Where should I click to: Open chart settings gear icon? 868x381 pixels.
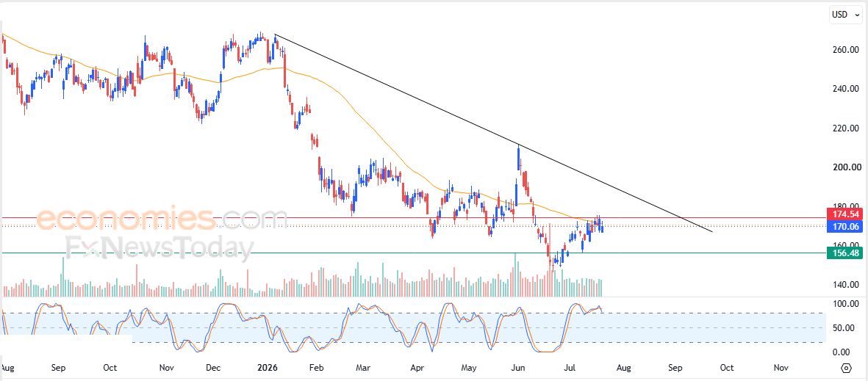847,368
